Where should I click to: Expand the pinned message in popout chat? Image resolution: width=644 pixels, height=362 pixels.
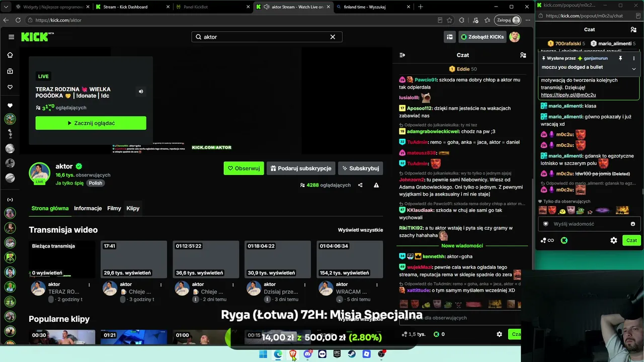coord(633,68)
